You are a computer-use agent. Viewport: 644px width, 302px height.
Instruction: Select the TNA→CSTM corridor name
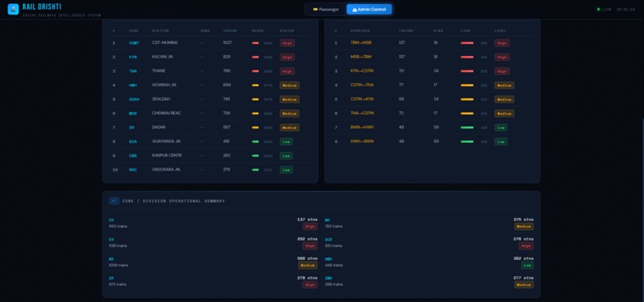tap(362, 113)
